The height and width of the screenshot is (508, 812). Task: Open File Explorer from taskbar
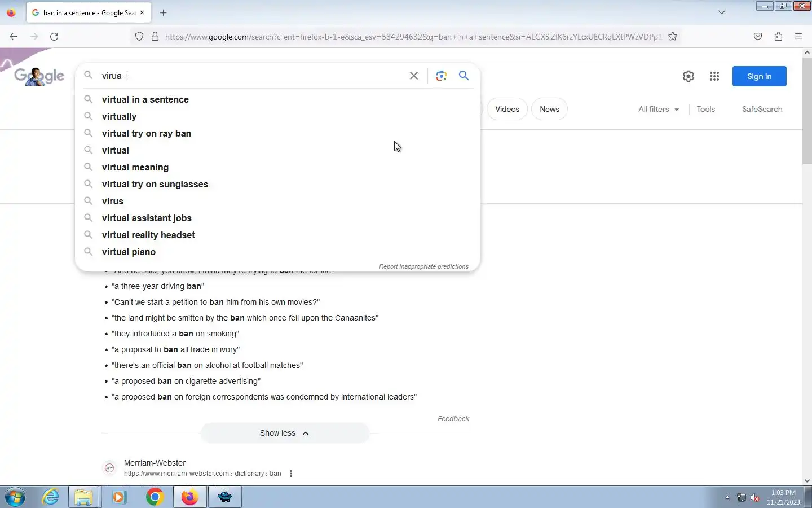[x=83, y=497]
